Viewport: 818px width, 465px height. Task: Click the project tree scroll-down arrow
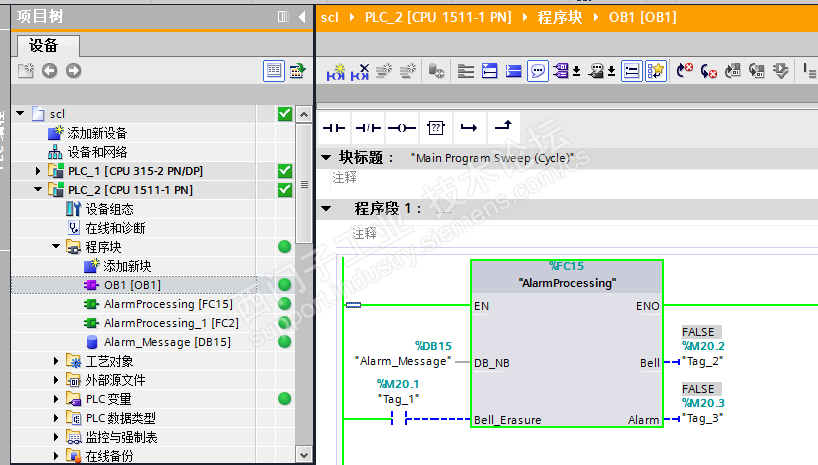[304, 455]
